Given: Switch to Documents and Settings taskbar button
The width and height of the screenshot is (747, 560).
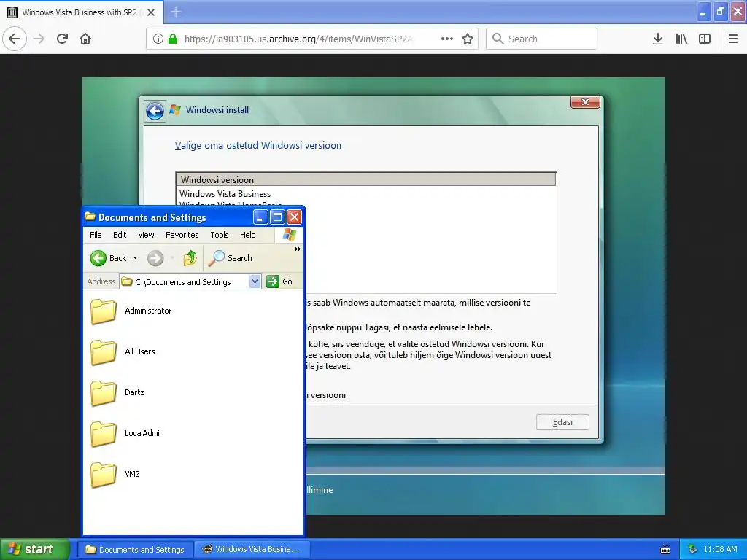Looking at the screenshot, I should [x=135, y=550].
